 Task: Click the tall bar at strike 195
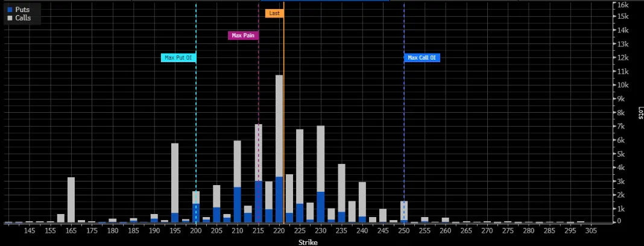[175, 183]
